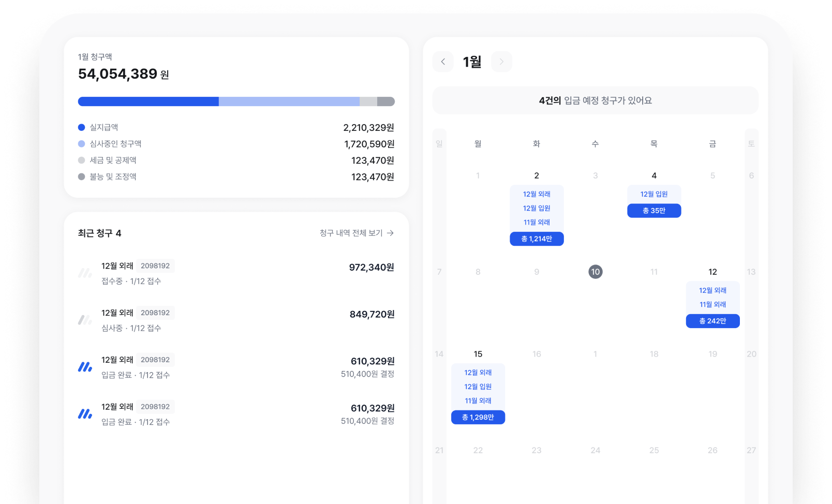Click the 4건의 입금 예정 청구 banner
Image resolution: width=832 pixels, height=504 pixels.
tap(595, 100)
